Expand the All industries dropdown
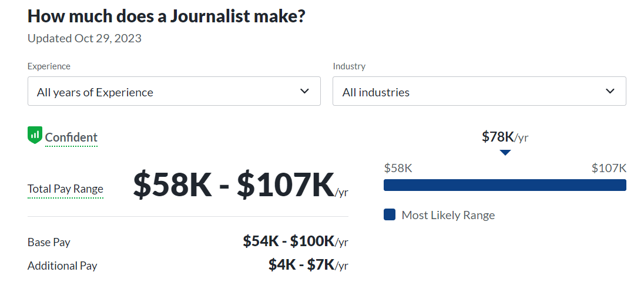Viewport: 644px width, 282px height. point(479,92)
